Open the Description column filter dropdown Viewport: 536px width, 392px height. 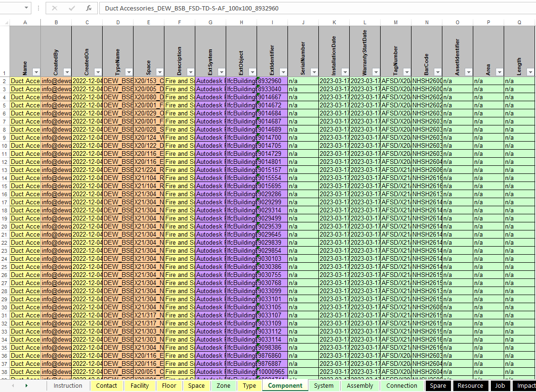(x=191, y=72)
